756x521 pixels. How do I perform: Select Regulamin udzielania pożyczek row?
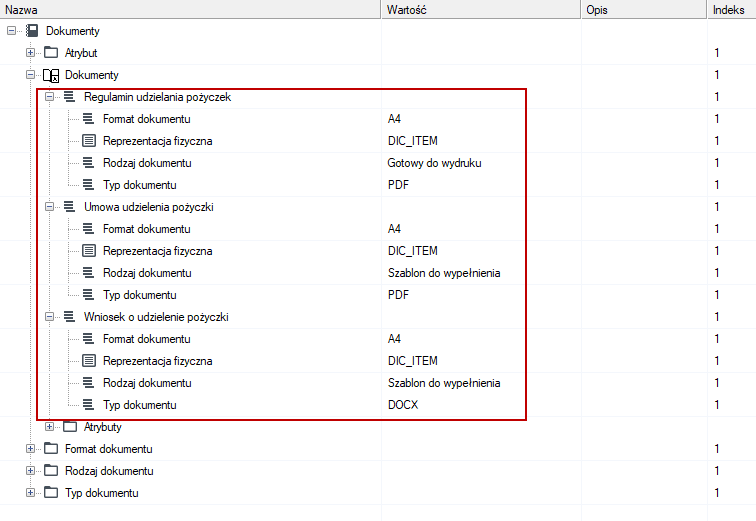pyautogui.click(x=157, y=97)
